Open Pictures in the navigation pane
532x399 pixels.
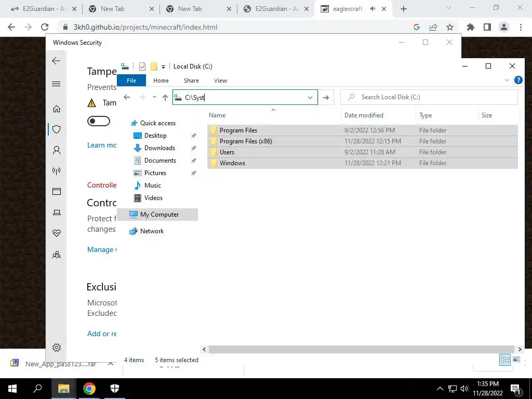pyautogui.click(x=155, y=173)
